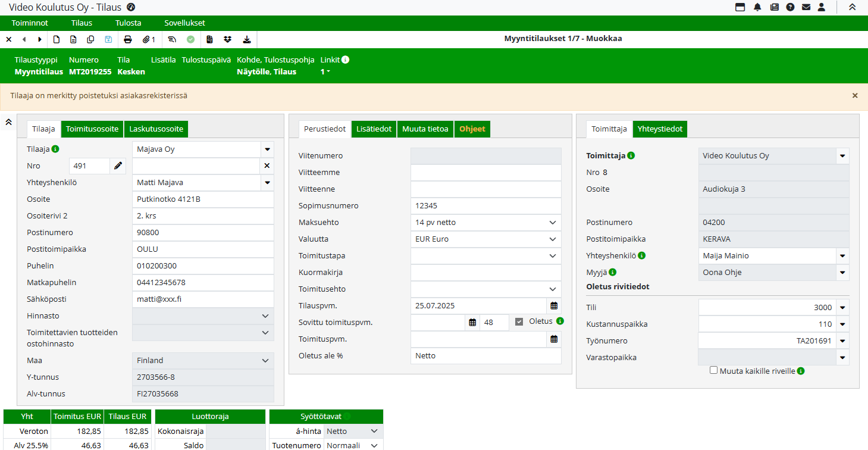Switch to the Lisätiedot tab
This screenshot has height=450, width=868.
(374, 129)
